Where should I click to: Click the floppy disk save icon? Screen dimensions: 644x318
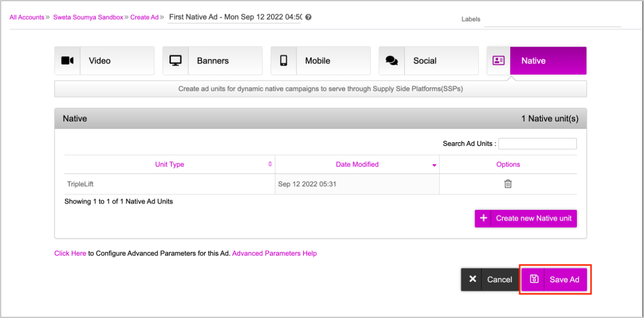point(534,279)
